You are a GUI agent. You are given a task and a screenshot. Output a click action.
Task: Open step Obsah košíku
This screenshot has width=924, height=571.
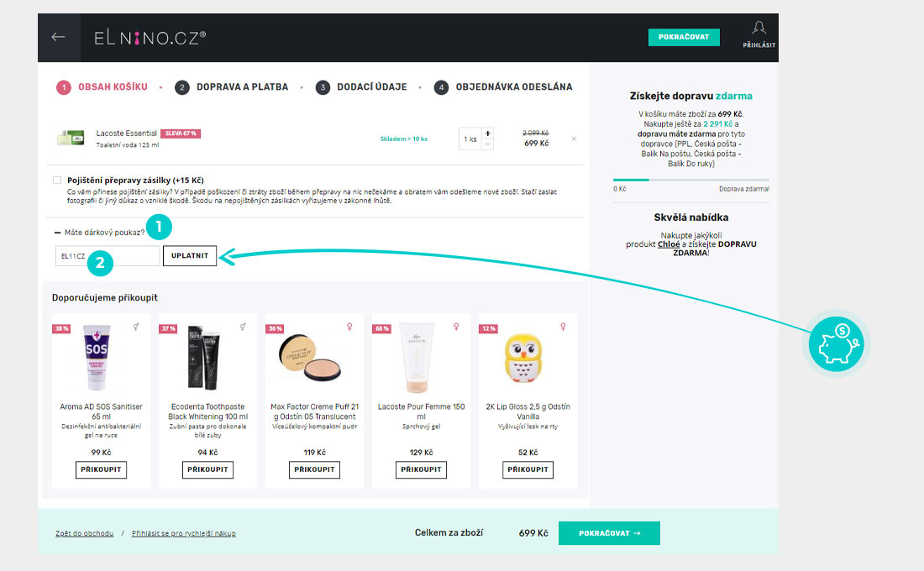coord(102,87)
